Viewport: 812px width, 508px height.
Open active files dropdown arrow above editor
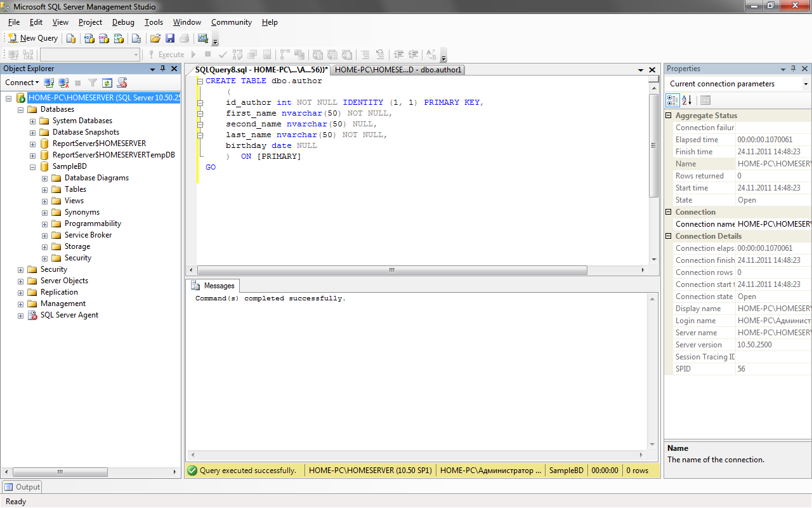(640, 70)
